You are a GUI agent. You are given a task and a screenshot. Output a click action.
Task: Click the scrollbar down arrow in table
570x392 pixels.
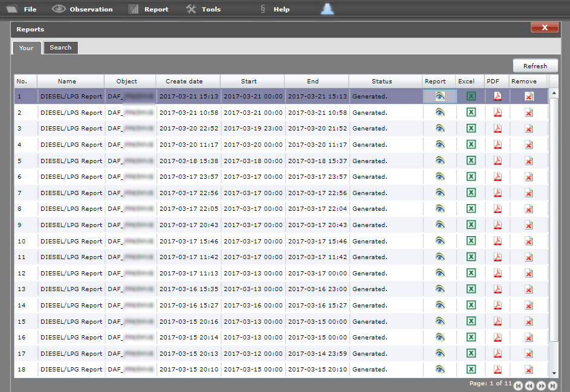(x=554, y=373)
